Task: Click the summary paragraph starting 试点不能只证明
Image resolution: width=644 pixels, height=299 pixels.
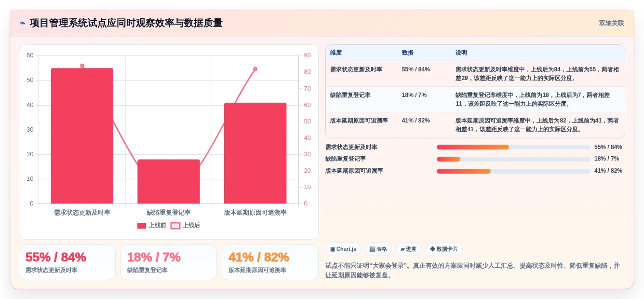Action: 472,271
